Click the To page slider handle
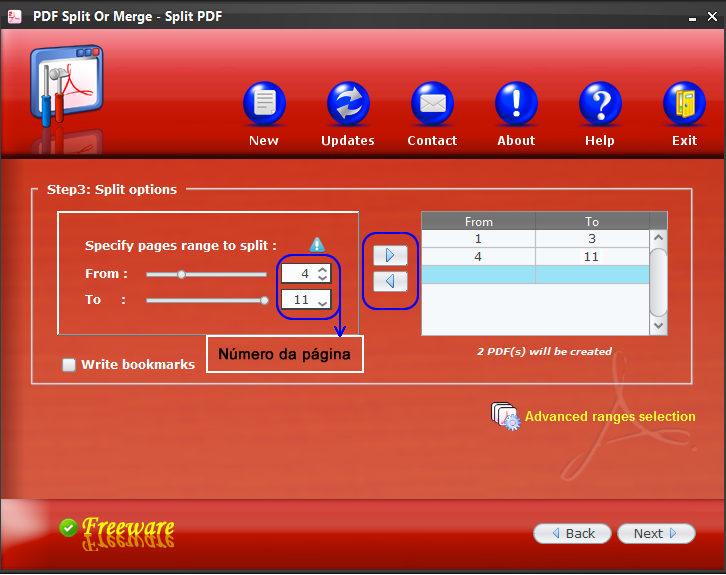 coord(264,299)
